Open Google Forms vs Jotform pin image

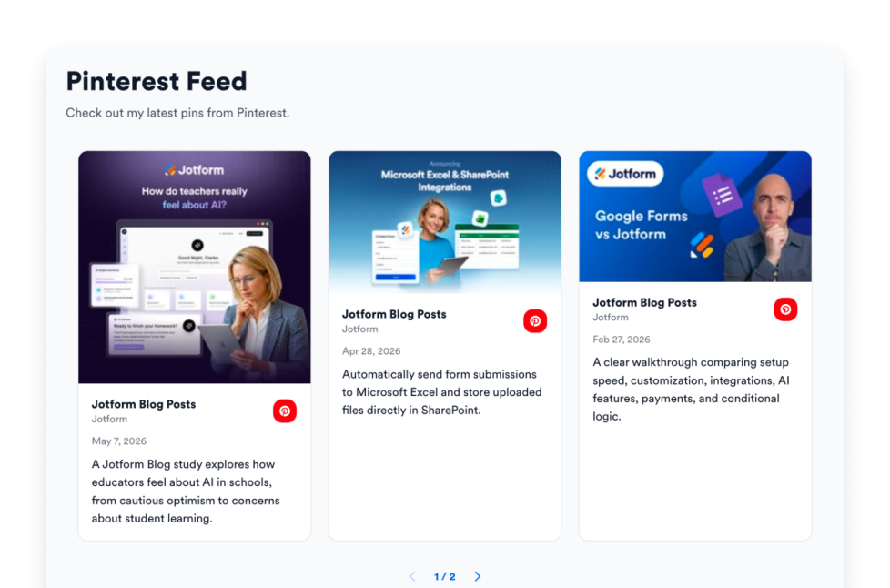pyautogui.click(x=694, y=217)
